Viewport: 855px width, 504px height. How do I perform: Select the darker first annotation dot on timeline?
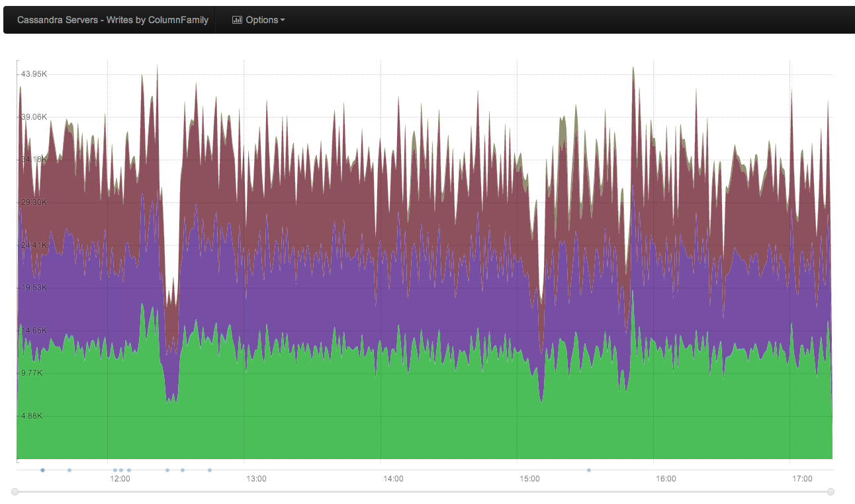coord(42,470)
